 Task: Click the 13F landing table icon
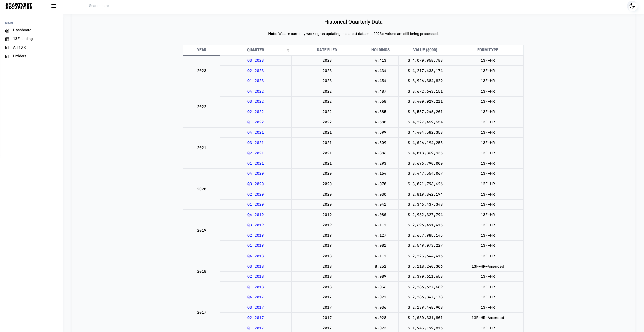click(x=7, y=39)
